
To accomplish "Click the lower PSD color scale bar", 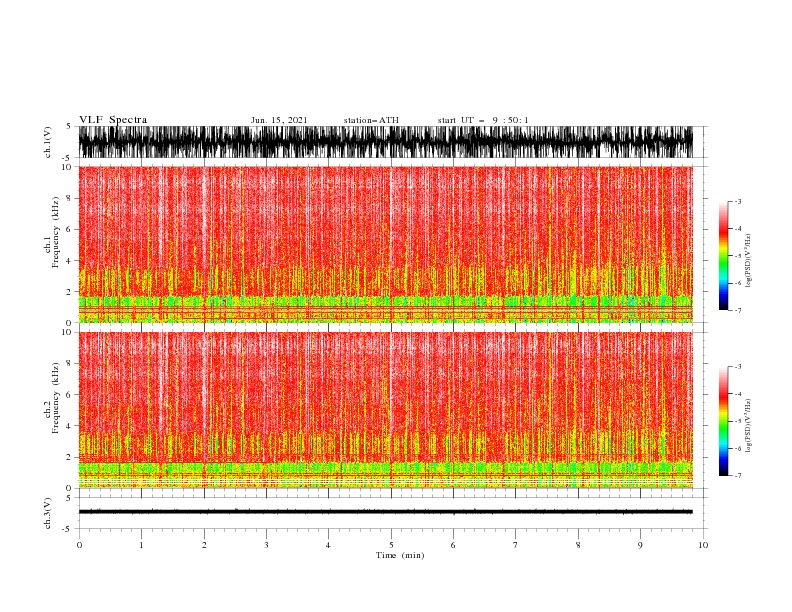I will point(723,421).
